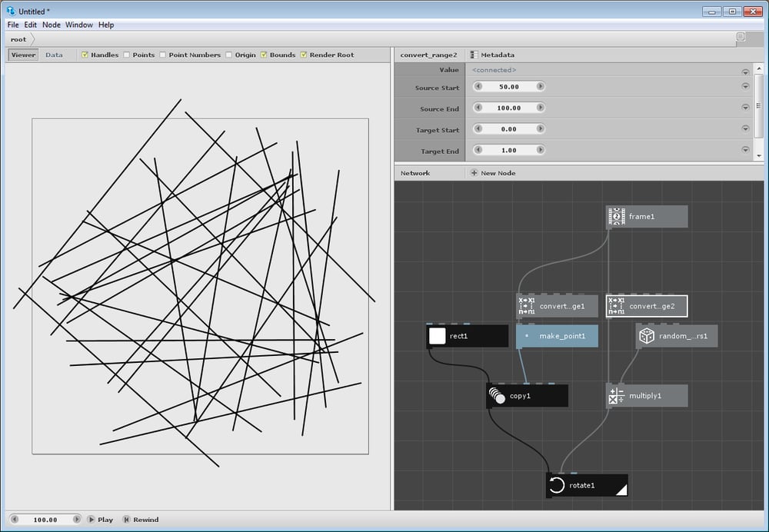
Task: Click the random_numbers1 dice icon
Action: click(647, 336)
